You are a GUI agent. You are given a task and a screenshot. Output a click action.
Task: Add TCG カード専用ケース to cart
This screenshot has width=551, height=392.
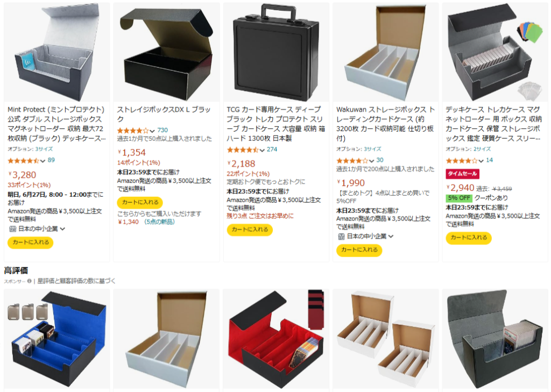[x=250, y=230]
